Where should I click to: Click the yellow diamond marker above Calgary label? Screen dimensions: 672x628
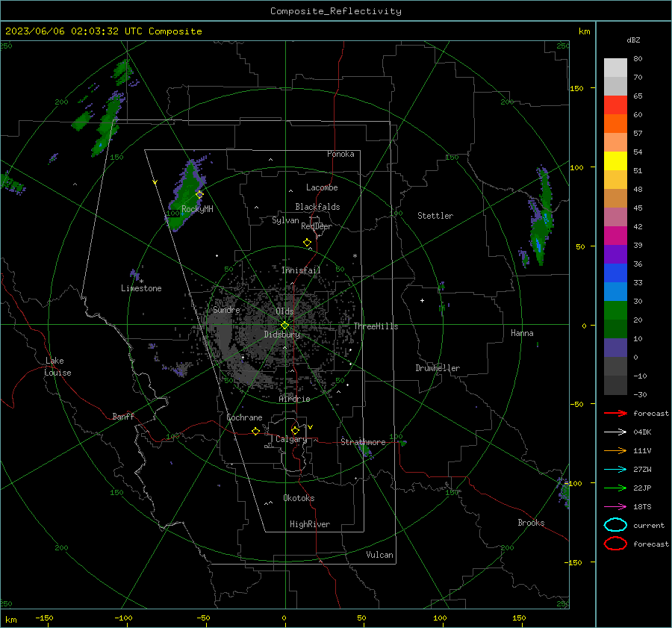point(295,430)
